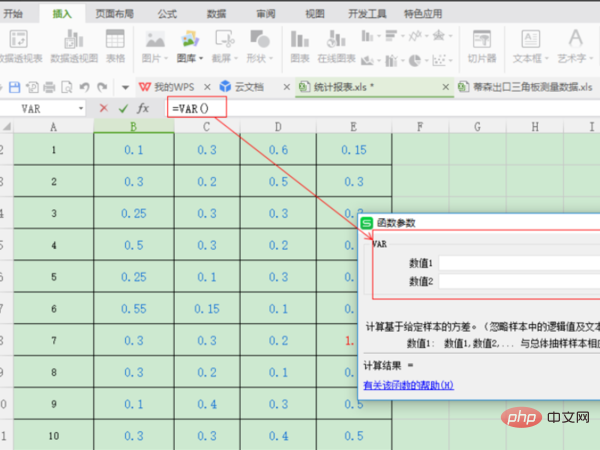Image resolution: width=600 pixels, height=450 pixels.
Task: Switch to 审阅 tab
Action: pos(266,14)
